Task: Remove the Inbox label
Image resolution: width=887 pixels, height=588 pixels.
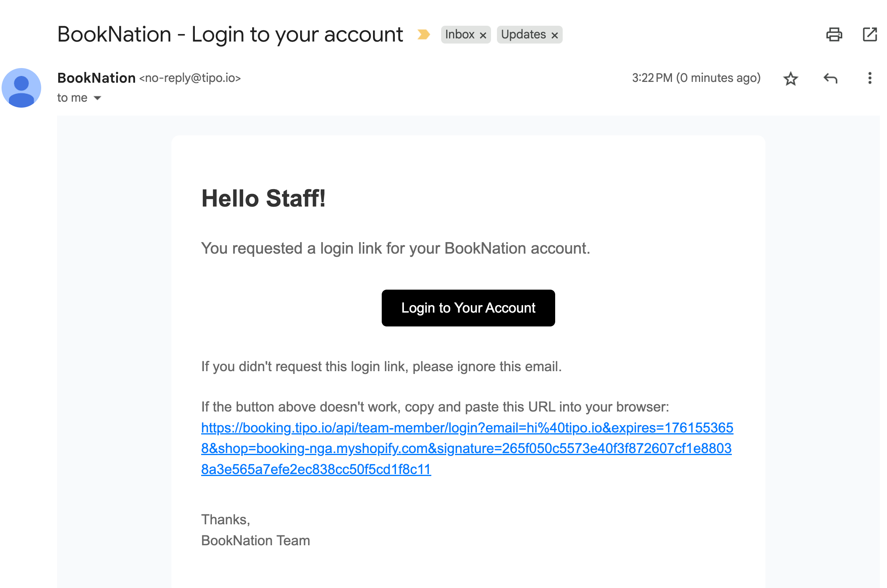Action: click(483, 35)
